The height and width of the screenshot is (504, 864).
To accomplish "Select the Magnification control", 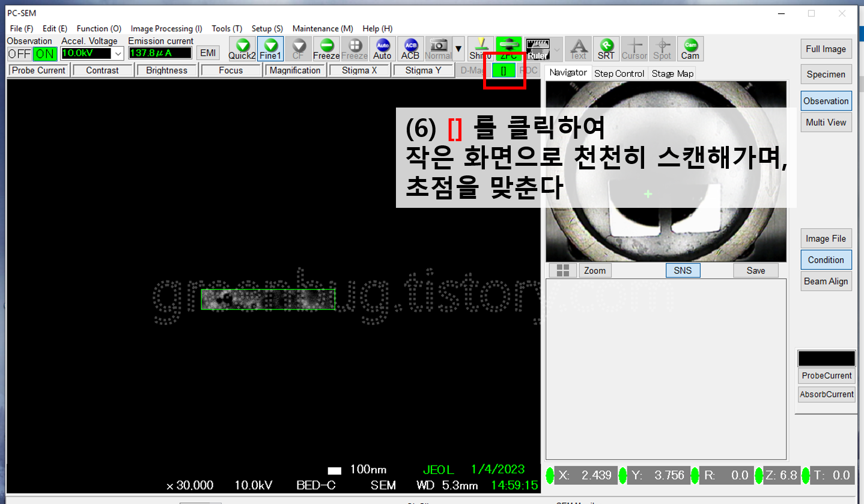I will click(x=295, y=70).
